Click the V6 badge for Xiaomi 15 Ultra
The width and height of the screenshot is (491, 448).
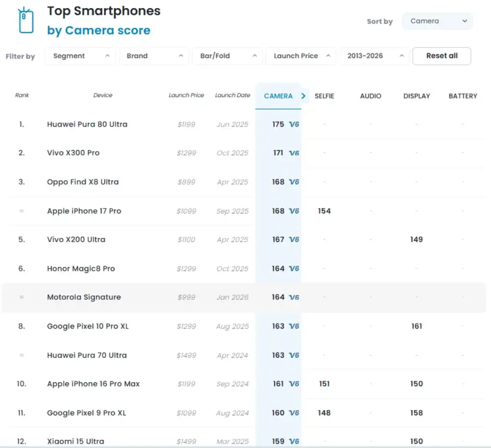(294, 441)
